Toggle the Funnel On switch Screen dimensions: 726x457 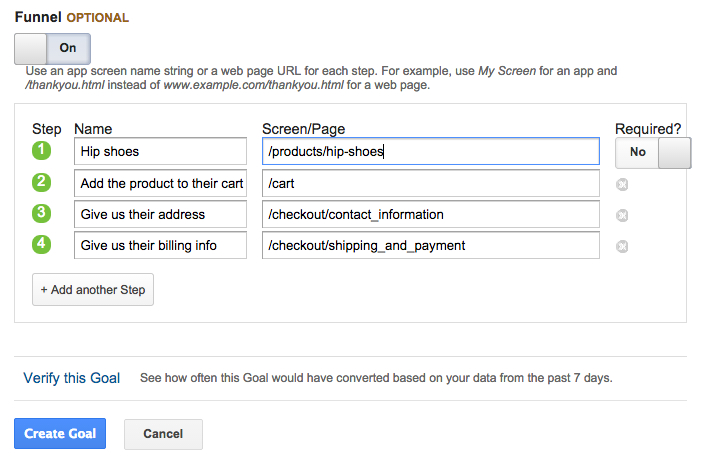pos(52,49)
